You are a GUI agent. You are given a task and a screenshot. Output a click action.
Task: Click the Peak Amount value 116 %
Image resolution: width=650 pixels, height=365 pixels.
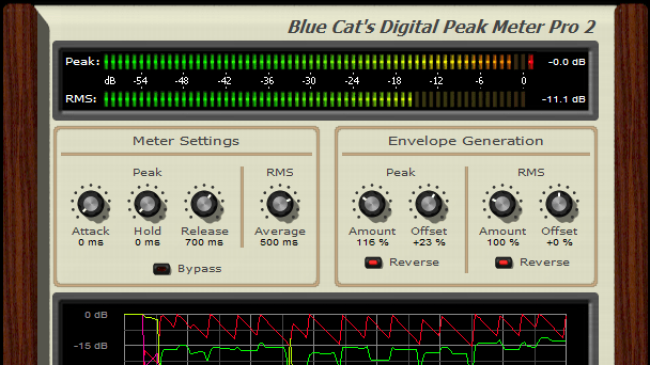pos(372,242)
